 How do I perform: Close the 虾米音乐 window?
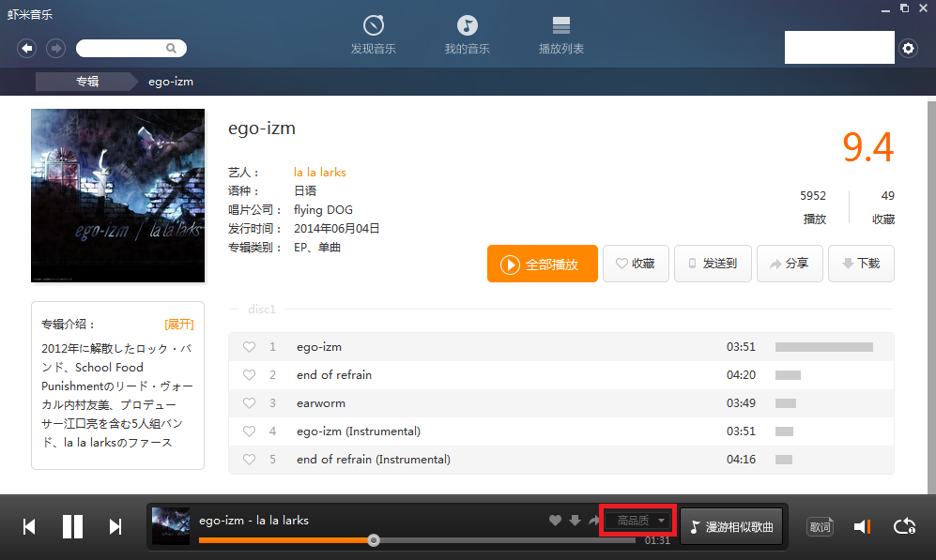pos(924,8)
